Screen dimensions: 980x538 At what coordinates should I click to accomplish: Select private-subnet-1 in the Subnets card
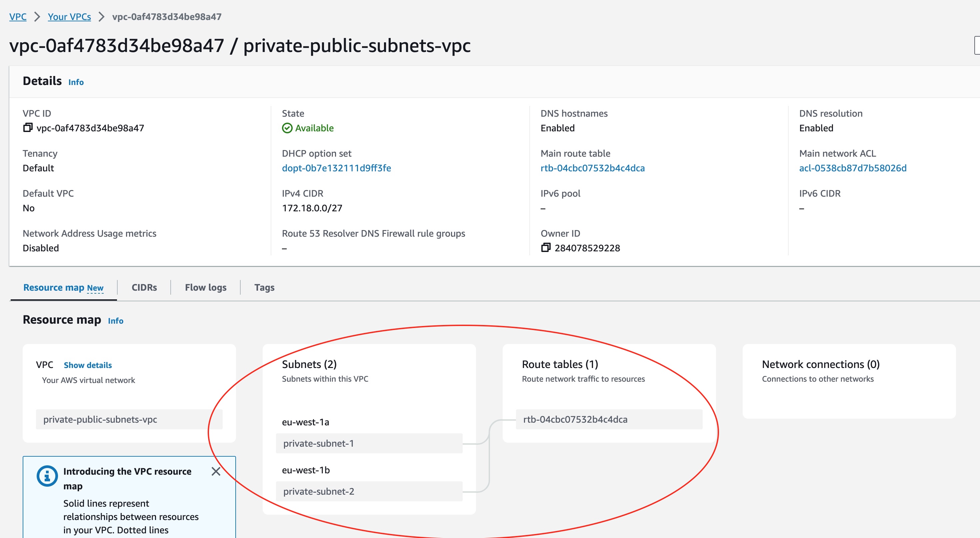tap(369, 443)
